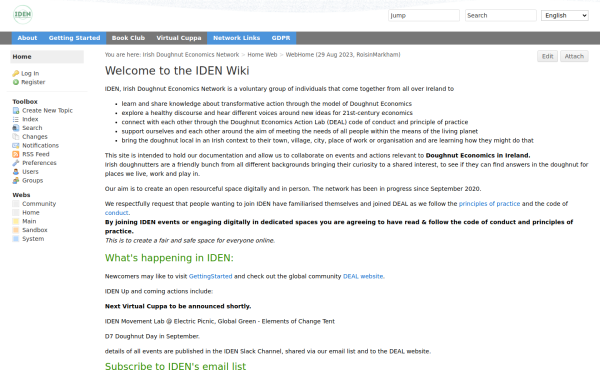The image size is (600, 375).
Task: Open the Sandbox web link
Action: tap(34, 230)
